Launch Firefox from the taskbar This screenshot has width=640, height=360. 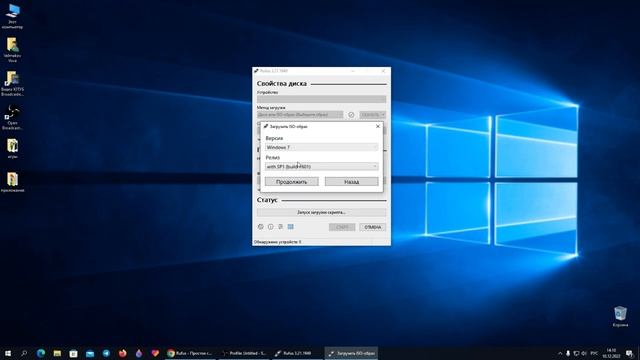click(122, 353)
